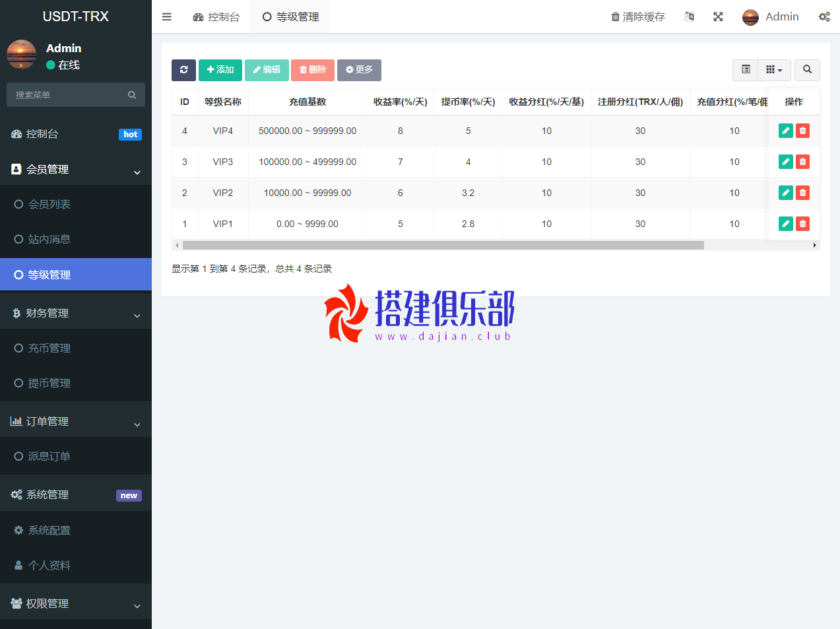
Task: Expand 订单管理 sidebar menu
Action: click(x=76, y=422)
